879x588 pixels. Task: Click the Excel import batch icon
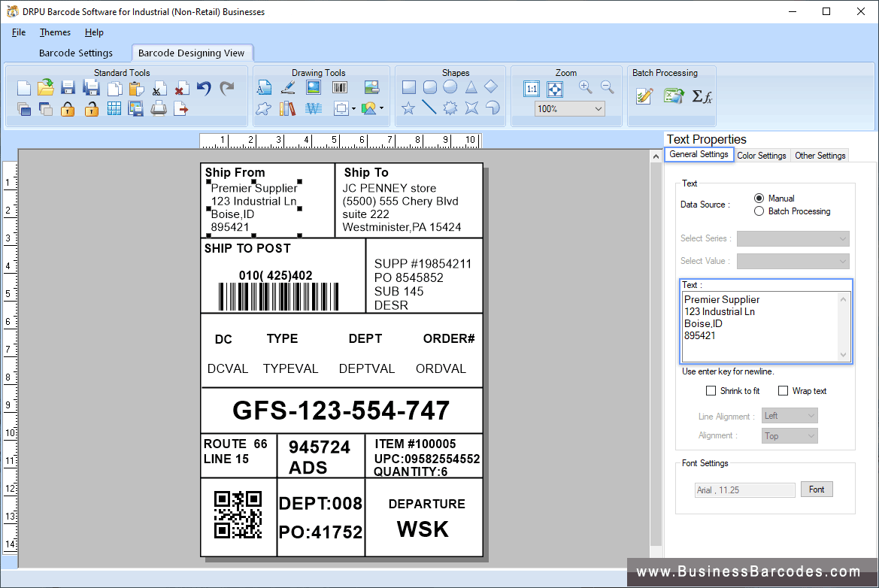pyautogui.click(x=674, y=96)
